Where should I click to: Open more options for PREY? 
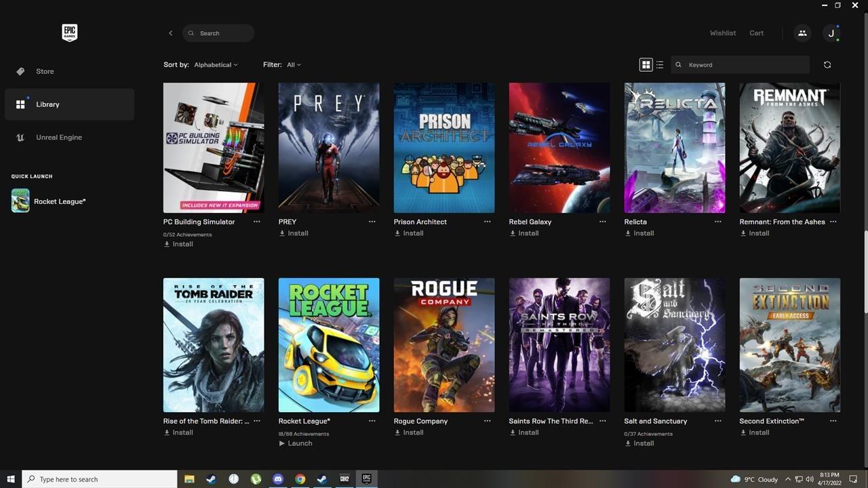tap(372, 222)
